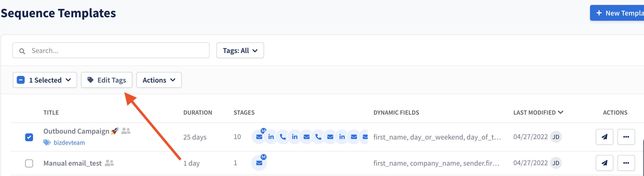Create a New Template
Screen dimensions: 644x176
click(x=617, y=13)
